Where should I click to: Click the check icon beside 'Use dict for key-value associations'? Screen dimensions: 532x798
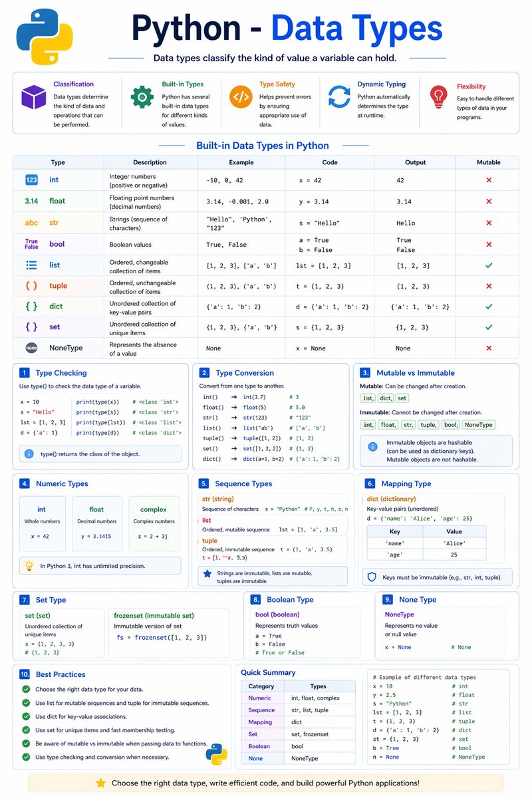click(x=26, y=716)
